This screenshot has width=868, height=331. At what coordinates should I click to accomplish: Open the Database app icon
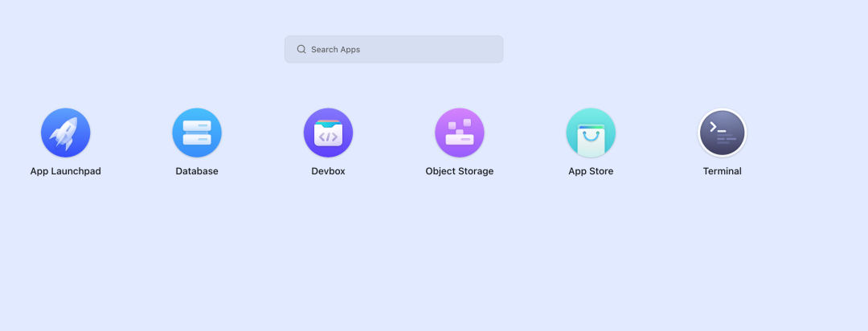point(197,133)
